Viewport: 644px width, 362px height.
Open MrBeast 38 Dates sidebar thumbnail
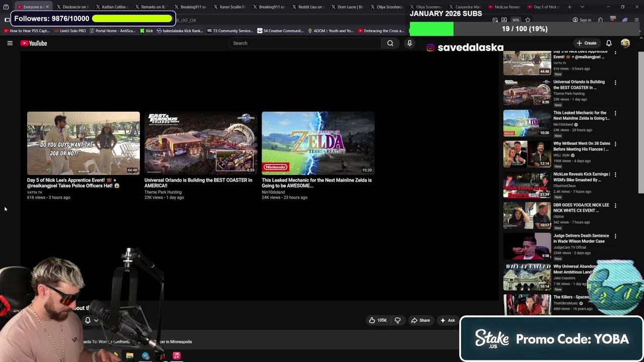pos(527,154)
